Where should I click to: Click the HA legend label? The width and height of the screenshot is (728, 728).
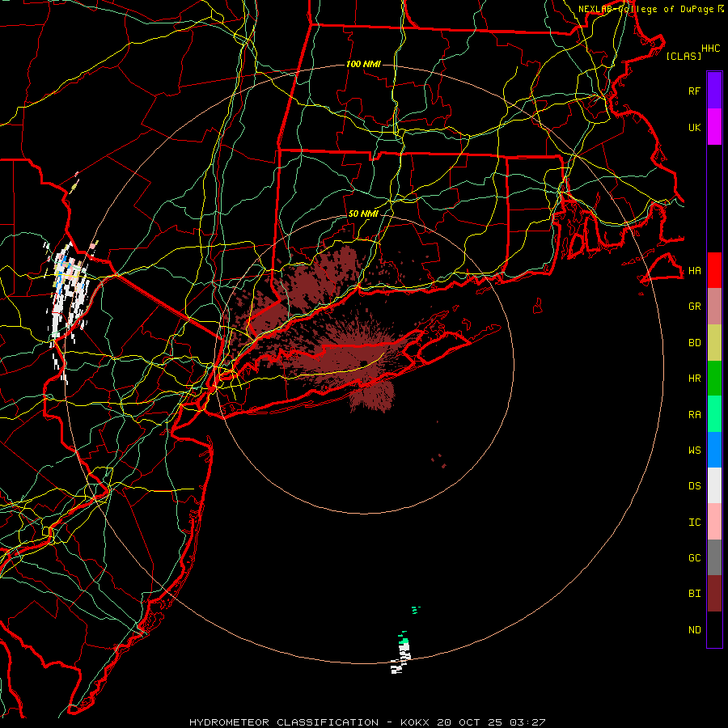pyautogui.click(x=695, y=270)
